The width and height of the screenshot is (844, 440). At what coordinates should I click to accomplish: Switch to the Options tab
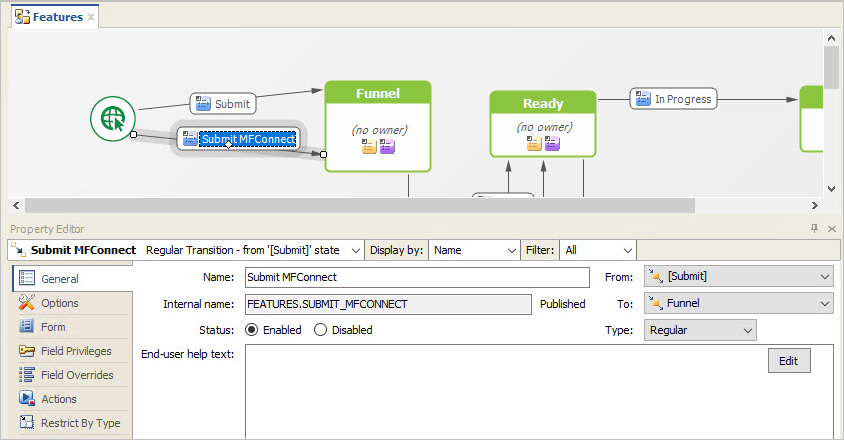pyautogui.click(x=60, y=303)
